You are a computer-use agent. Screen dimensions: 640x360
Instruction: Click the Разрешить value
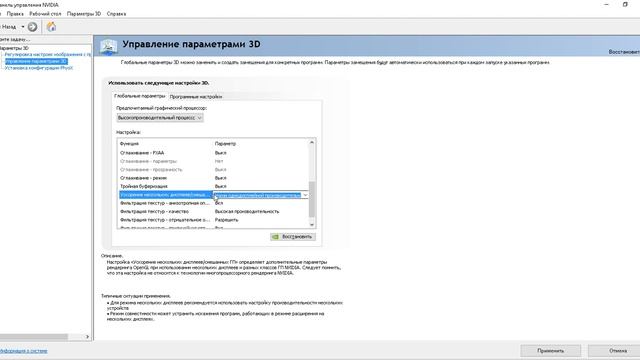227,220
